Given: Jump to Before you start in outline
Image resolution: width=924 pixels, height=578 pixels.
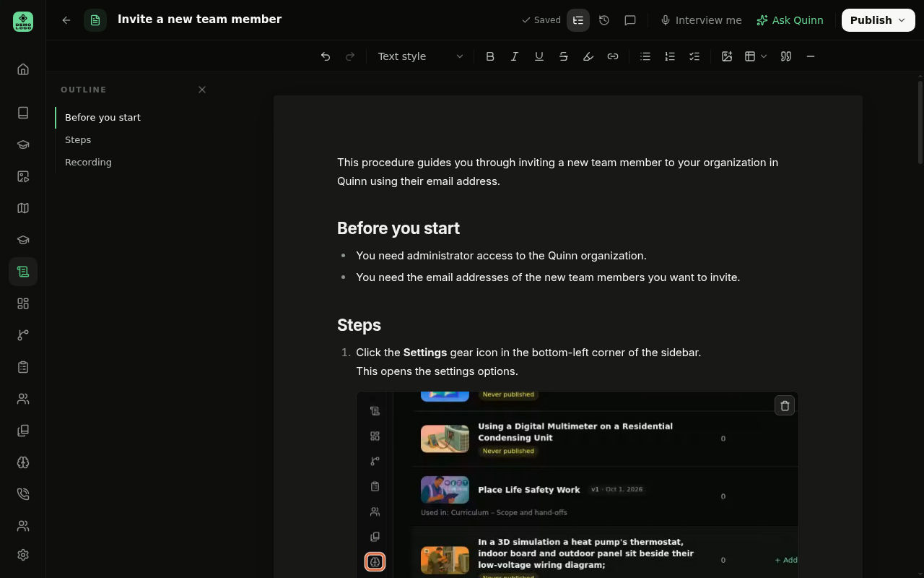Looking at the screenshot, I should click(103, 117).
